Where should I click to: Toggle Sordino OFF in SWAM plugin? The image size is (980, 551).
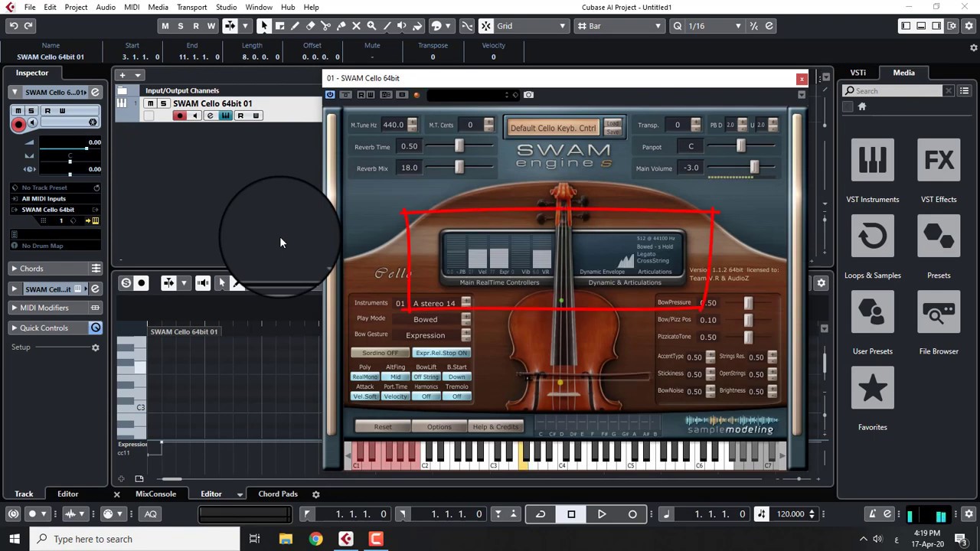380,353
